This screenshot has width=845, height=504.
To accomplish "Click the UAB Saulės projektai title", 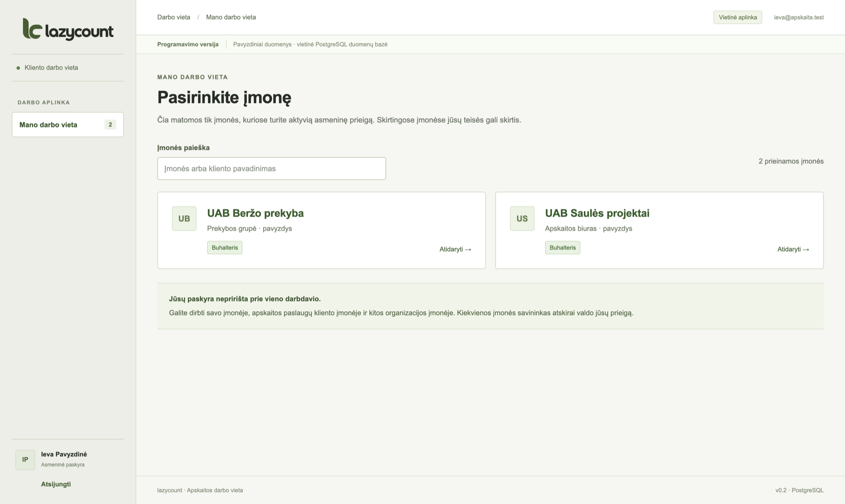I will [x=597, y=213].
